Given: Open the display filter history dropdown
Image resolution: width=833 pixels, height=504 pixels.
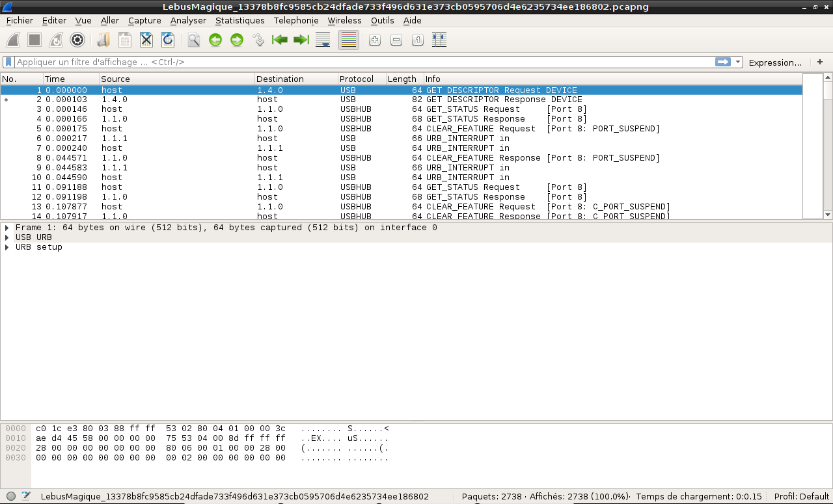Looking at the screenshot, I should 738,62.
